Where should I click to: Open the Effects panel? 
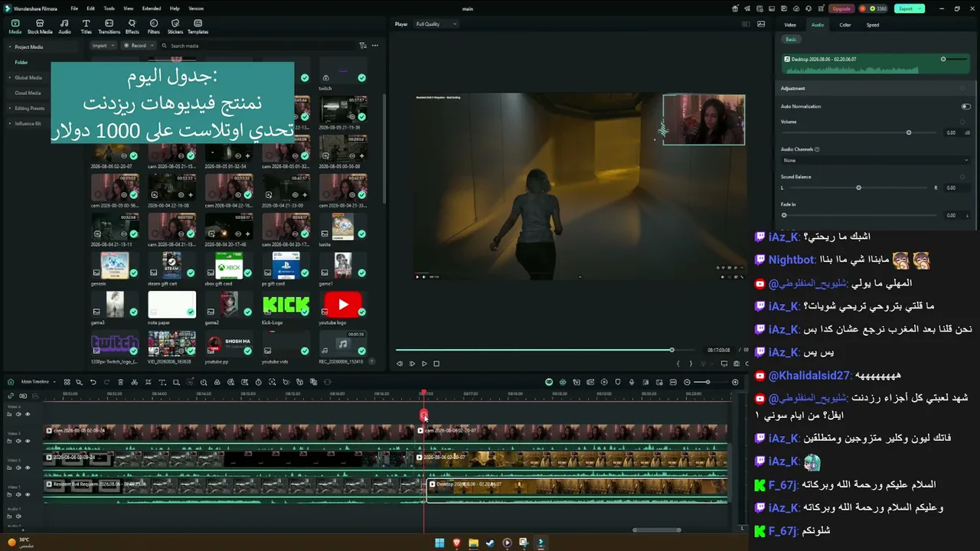click(132, 27)
